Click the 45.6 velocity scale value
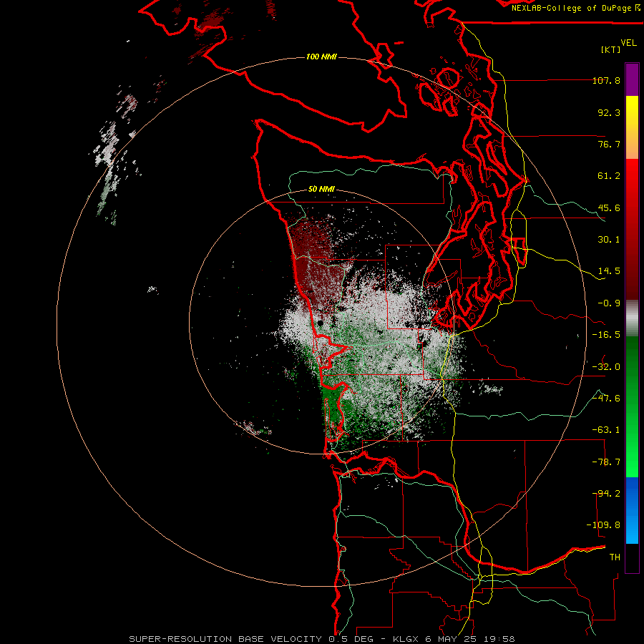 click(609, 208)
